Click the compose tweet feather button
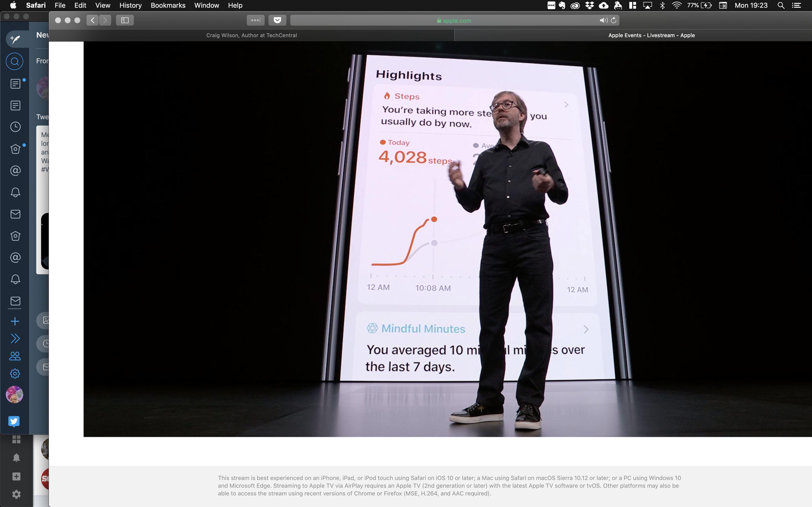812x507 pixels. tap(15, 39)
